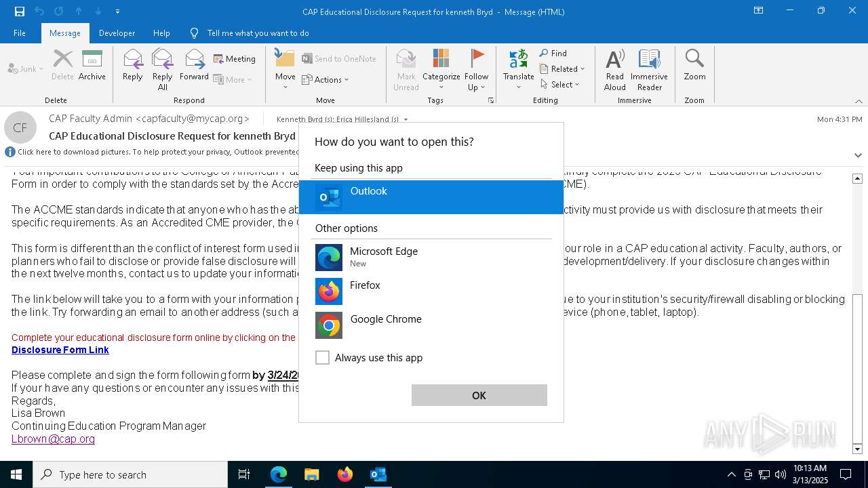Open the Move folder dropdown
Image resolution: width=868 pixels, height=488 pixels.
click(x=285, y=69)
